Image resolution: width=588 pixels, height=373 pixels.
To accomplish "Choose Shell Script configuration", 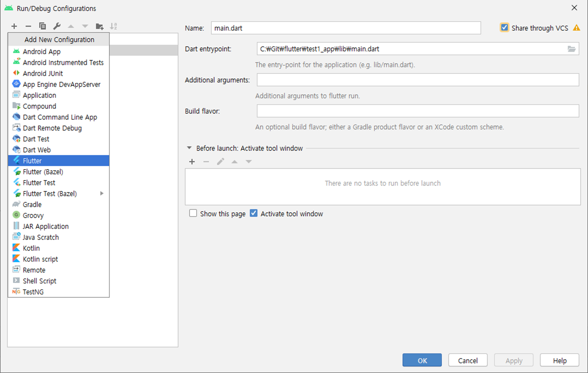I will 59,281.
